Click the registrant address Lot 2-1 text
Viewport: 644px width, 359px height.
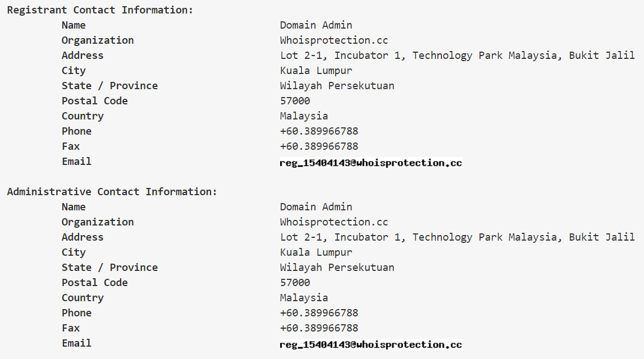pos(457,56)
